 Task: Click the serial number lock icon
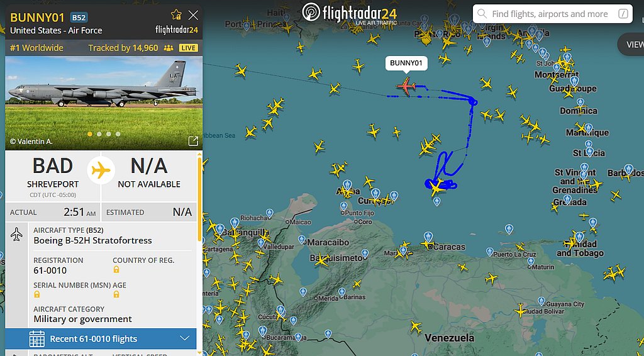pyautogui.click(x=37, y=294)
